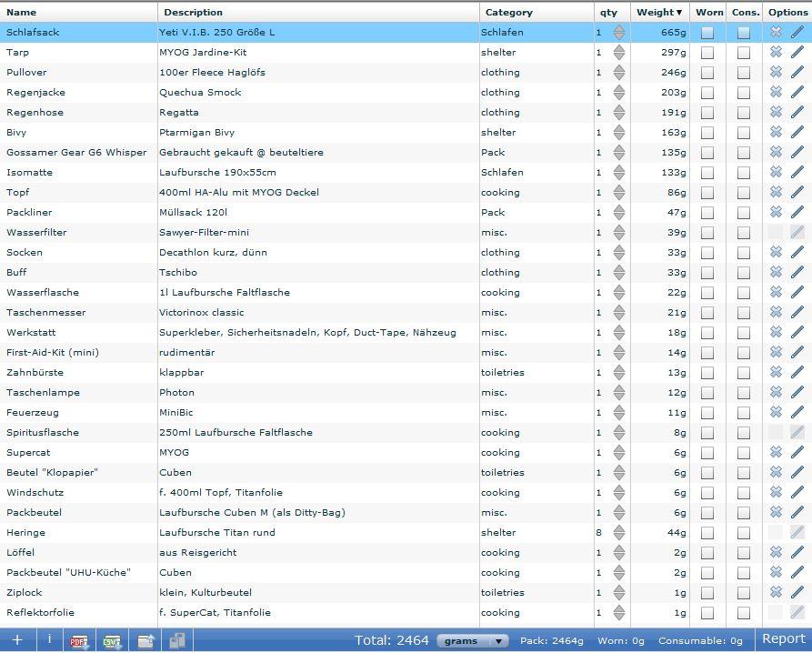Select the Gossamer Gear G6 Whisper row
The height and width of the screenshot is (653, 812).
(x=76, y=153)
